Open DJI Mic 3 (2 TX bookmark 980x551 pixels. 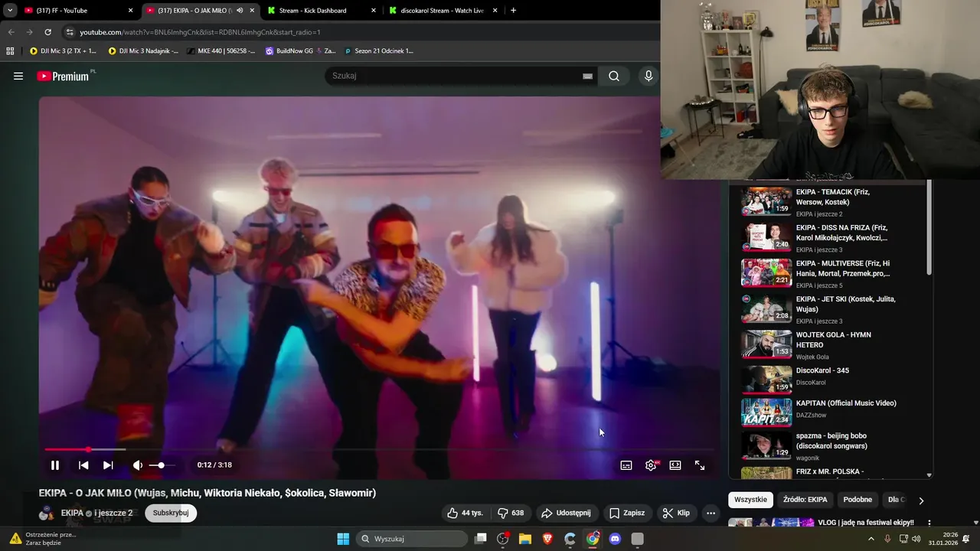(x=64, y=51)
